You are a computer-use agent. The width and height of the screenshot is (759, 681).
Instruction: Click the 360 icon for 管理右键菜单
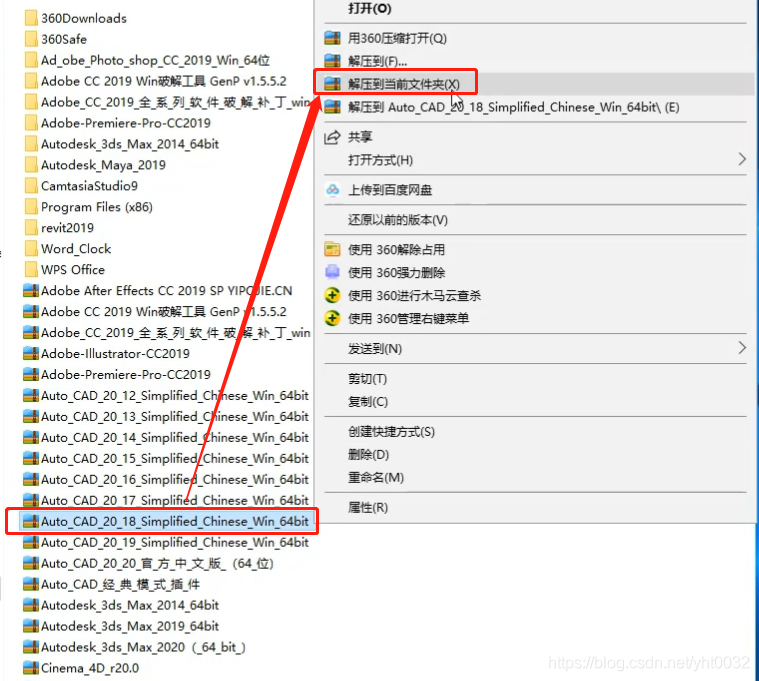(x=332, y=319)
